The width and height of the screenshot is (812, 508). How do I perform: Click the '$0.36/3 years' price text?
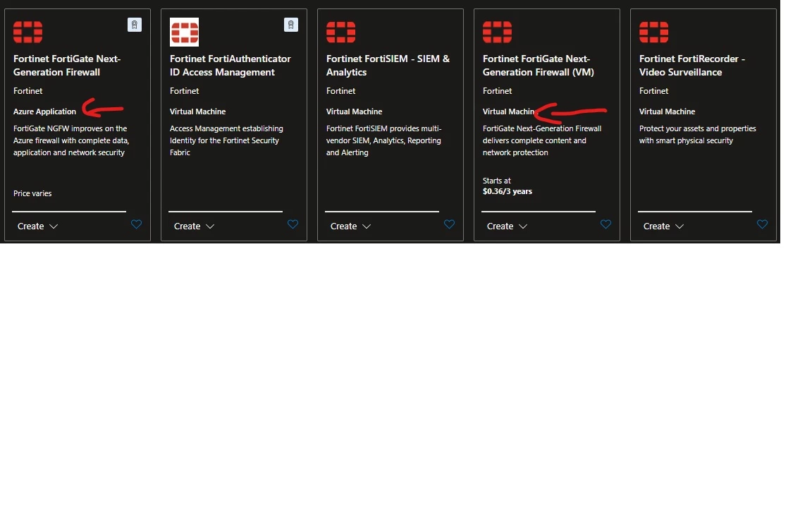point(508,191)
